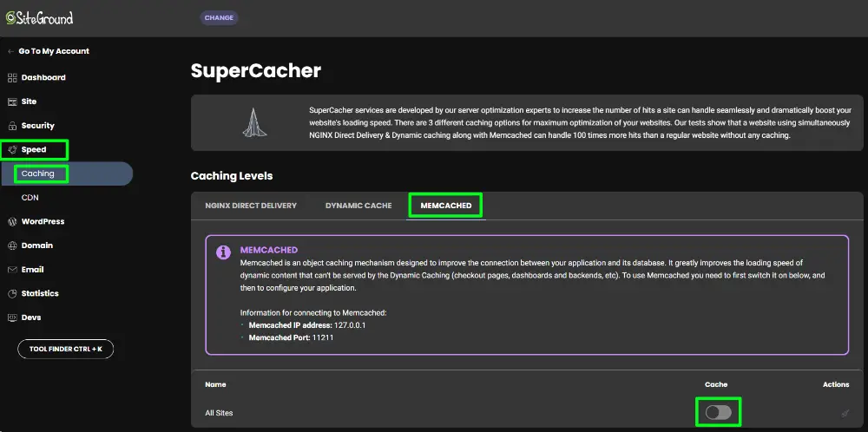Click the flush cache icon under Actions
This screenshot has width=868, height=432.
click(x=845, y=414)
